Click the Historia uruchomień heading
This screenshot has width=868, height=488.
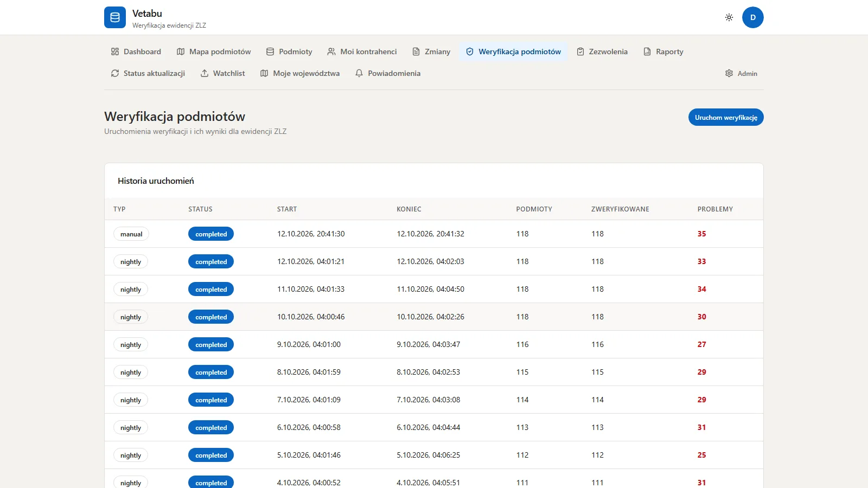click(x=156, y=181)
